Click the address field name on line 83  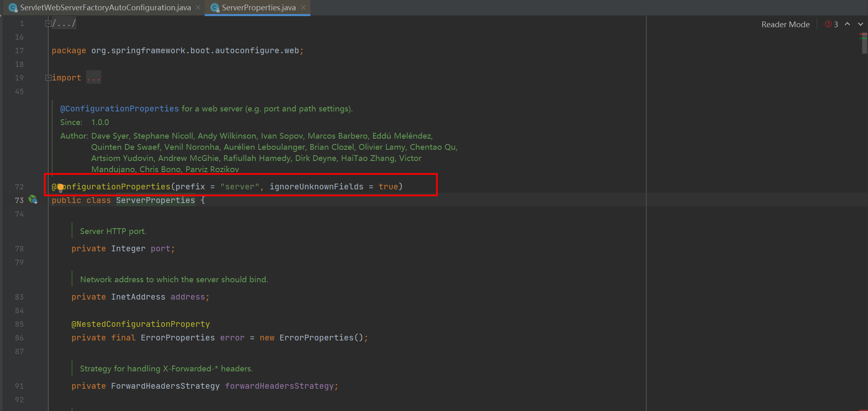[188, 297]
